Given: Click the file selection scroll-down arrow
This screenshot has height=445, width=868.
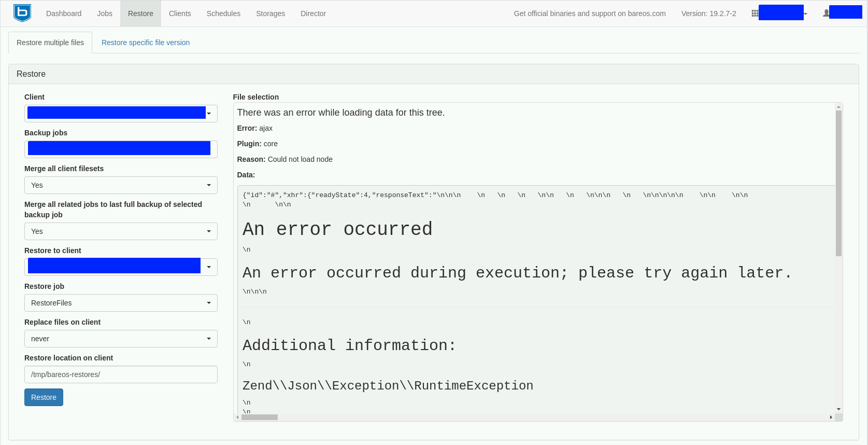Looking at the screenshot, I should click(838, 409).
